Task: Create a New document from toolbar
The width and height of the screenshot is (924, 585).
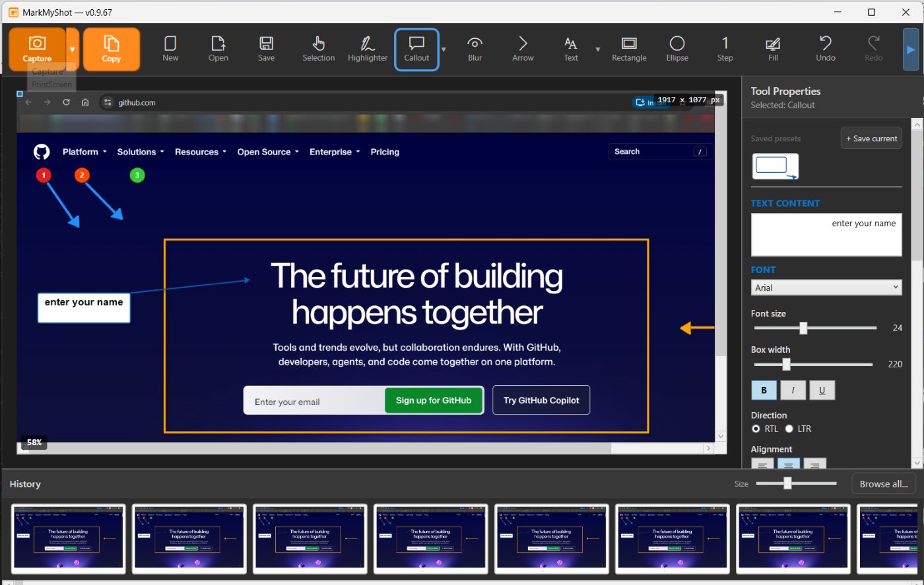Action: (170, 49)
